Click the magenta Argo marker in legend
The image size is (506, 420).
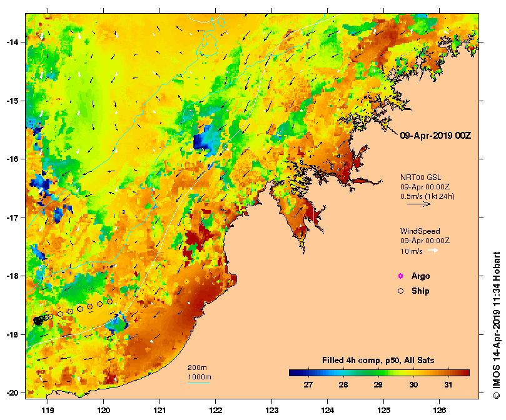click(400, 276)
